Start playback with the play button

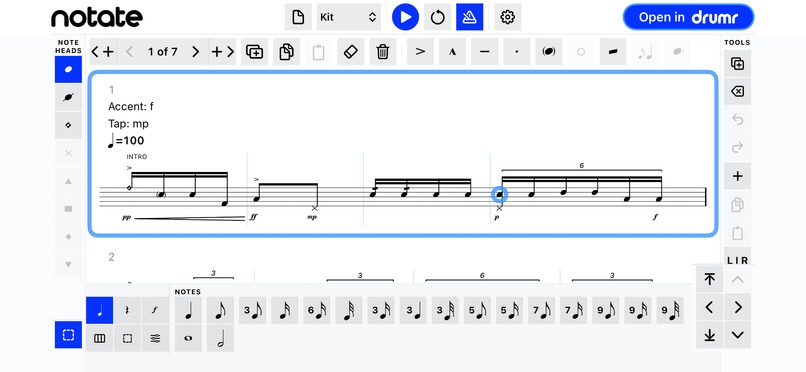click(x=405, y=17)
